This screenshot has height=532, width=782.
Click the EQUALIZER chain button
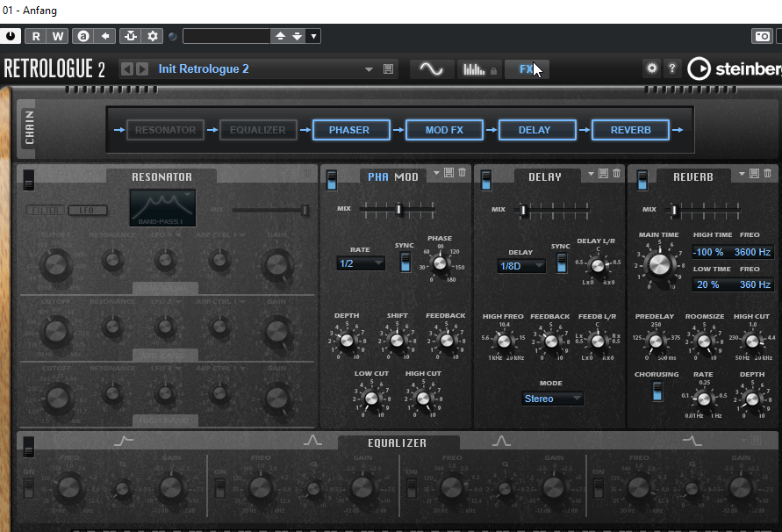258,130
